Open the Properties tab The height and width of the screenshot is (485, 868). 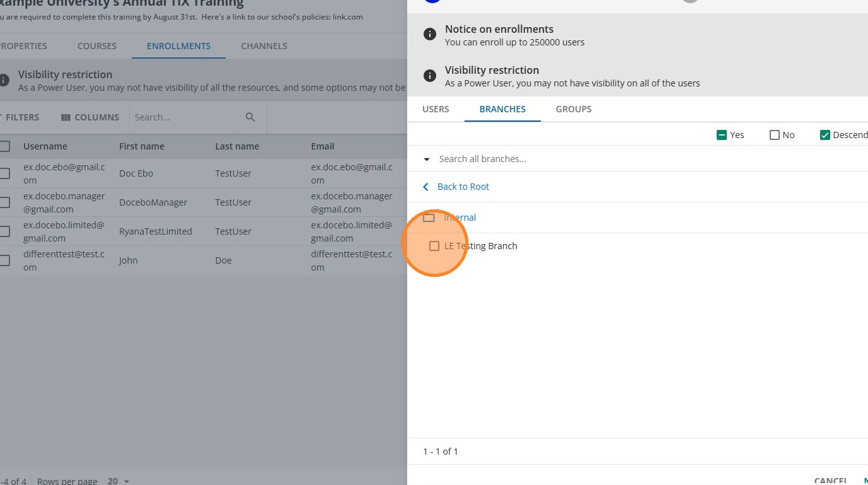(x=23, y=46)
